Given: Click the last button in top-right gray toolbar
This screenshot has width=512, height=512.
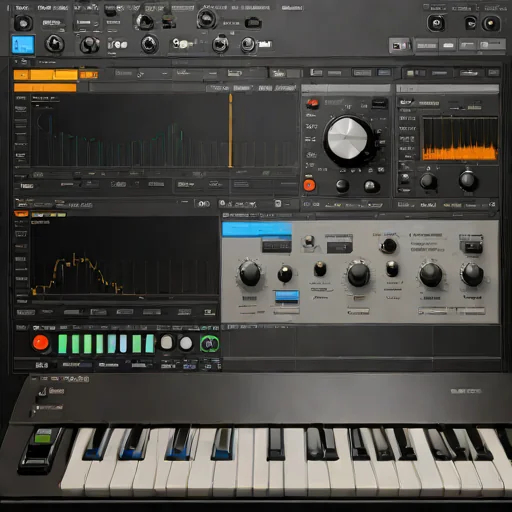Looking at the screenshot, I should click(493, 45).
